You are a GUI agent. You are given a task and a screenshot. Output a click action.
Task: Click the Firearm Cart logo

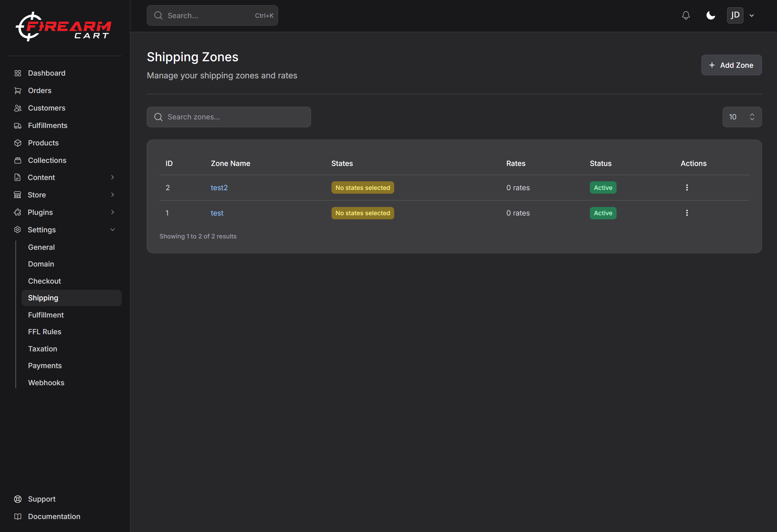tap(64, 27)
